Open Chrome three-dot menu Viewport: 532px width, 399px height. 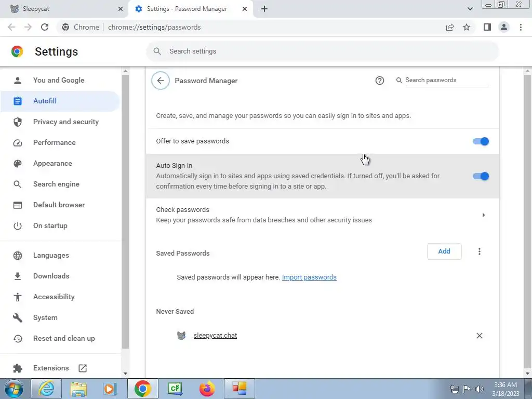[x=521, y=27]
